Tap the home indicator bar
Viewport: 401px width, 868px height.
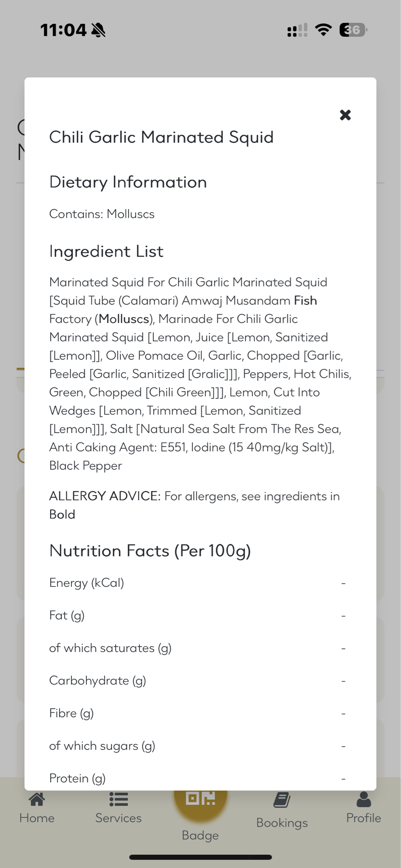point(200,857)
